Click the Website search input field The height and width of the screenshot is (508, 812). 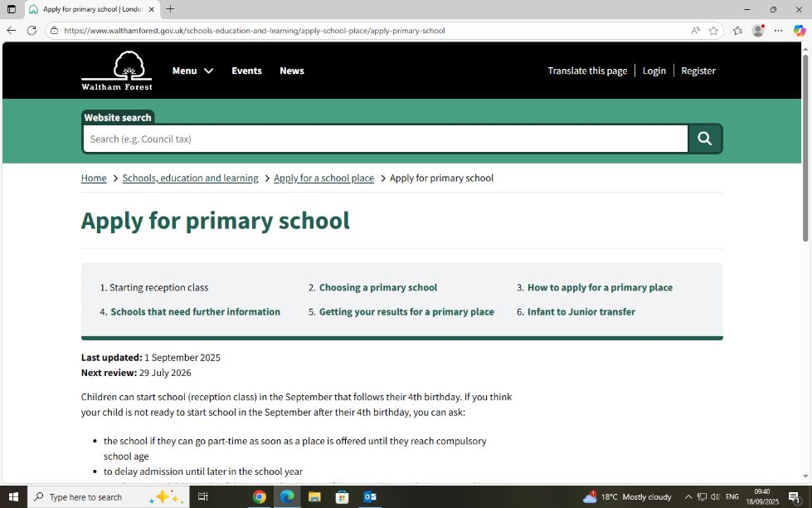(x=385, y=139)
